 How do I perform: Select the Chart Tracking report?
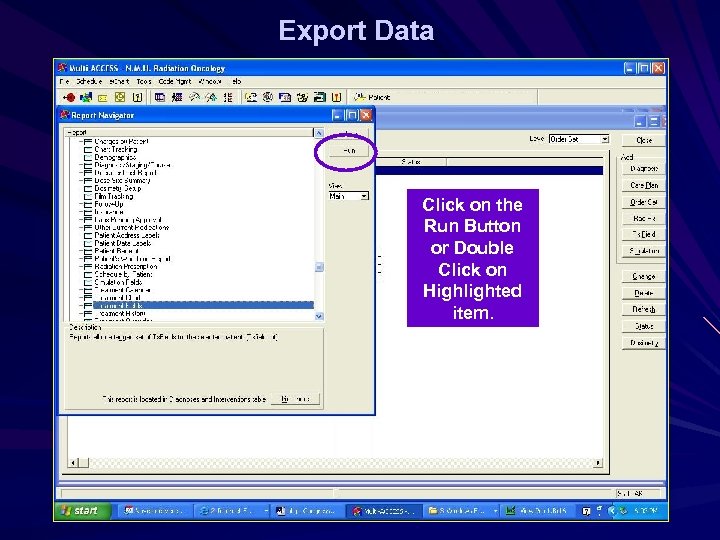pos(116,149)
